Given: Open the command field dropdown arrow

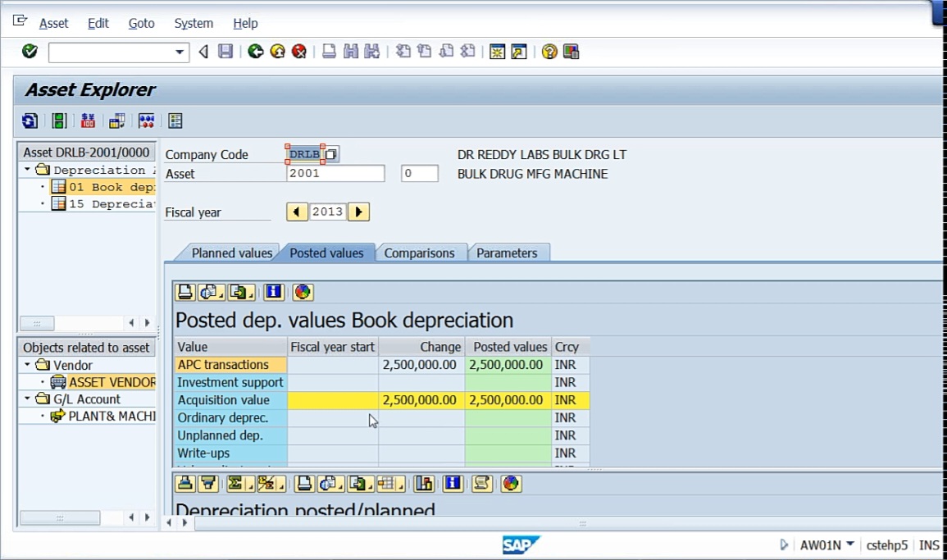Looking at the screenshot, I should coord(180,52).
